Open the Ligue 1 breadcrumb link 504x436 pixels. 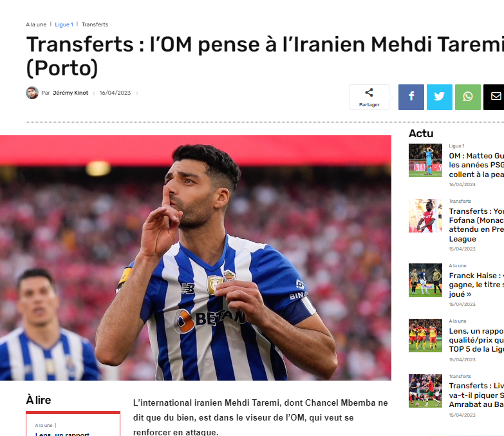pyautogui.click(x=64, y=24)
